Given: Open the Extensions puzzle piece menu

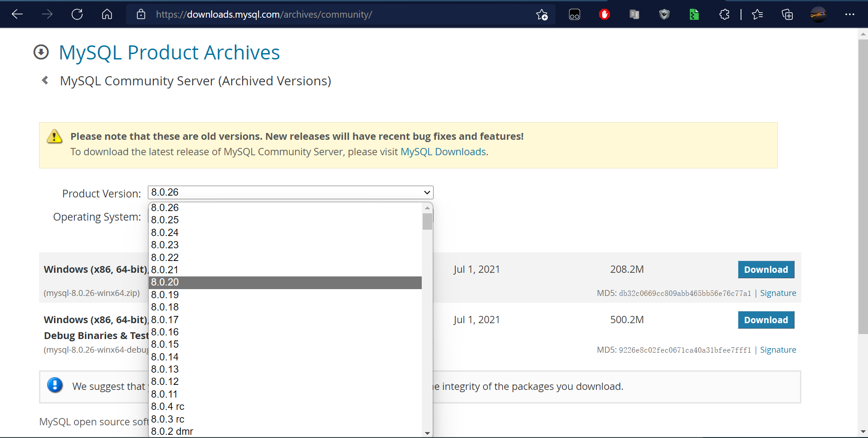Looking at the screenshot, I should click(x=724, y=15).
